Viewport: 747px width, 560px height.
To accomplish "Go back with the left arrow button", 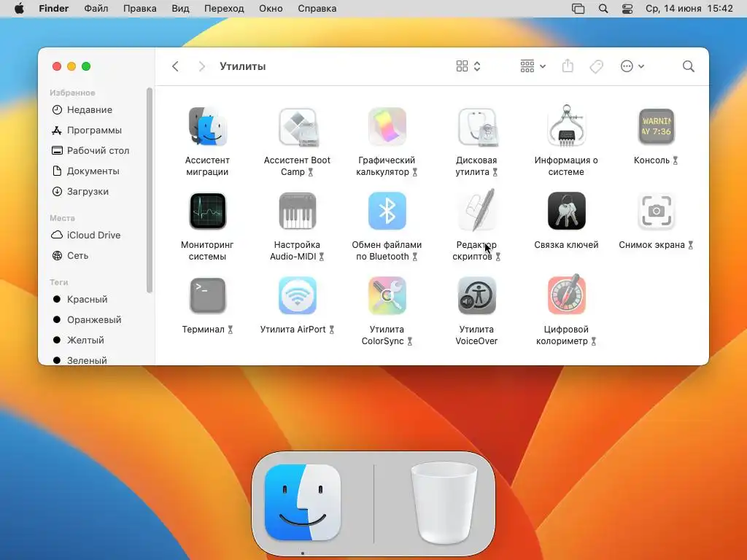I will pos(175,66).
